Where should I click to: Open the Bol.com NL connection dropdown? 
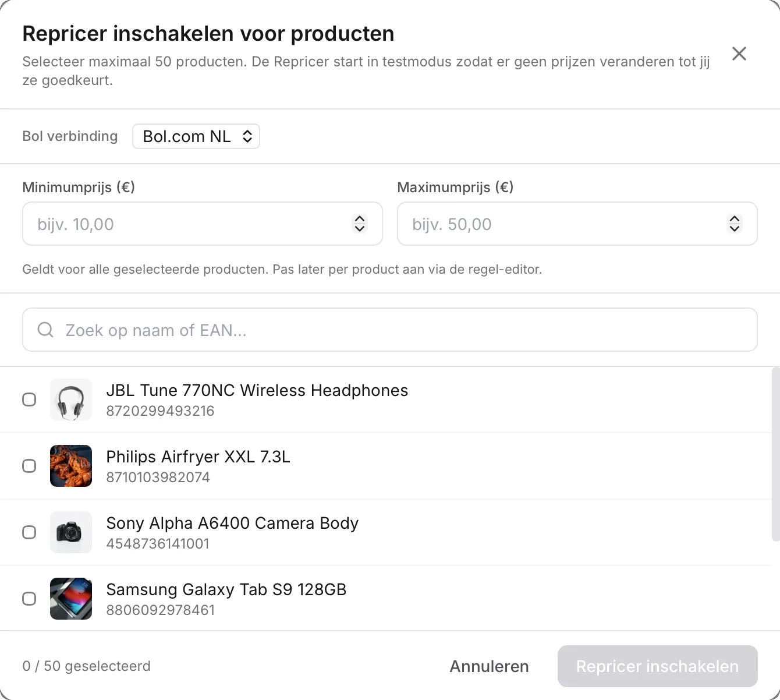(196, 136)
